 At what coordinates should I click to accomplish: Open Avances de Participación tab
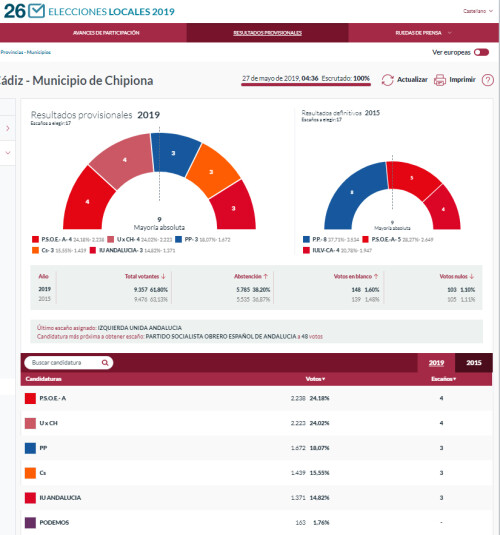pyautogui.click(x=106, y=33)
